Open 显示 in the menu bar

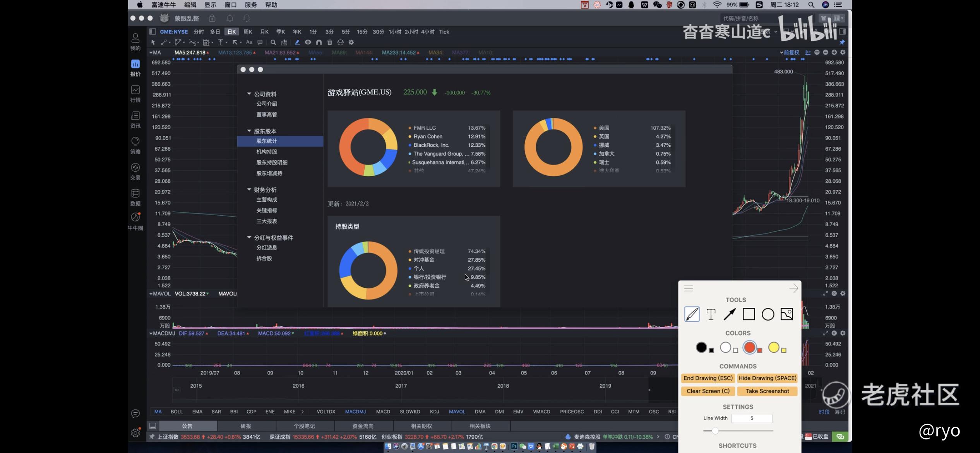[x=210, y=5]
